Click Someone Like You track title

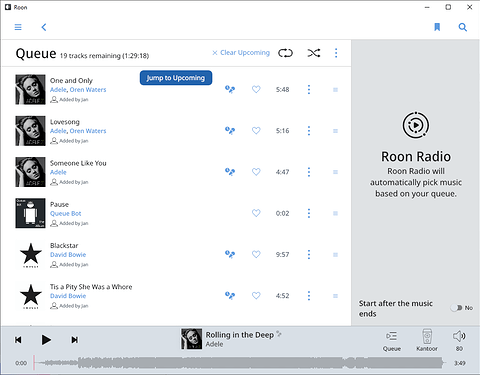point(78,163)
